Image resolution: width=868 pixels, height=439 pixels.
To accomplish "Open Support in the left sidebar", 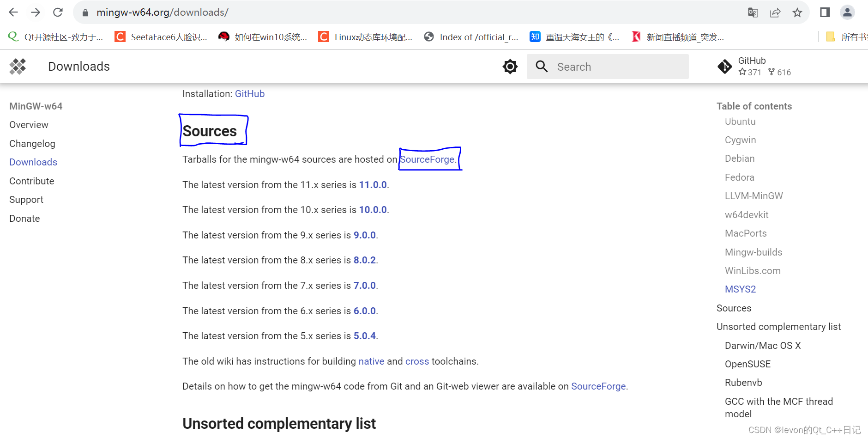I will pos(26,200).
